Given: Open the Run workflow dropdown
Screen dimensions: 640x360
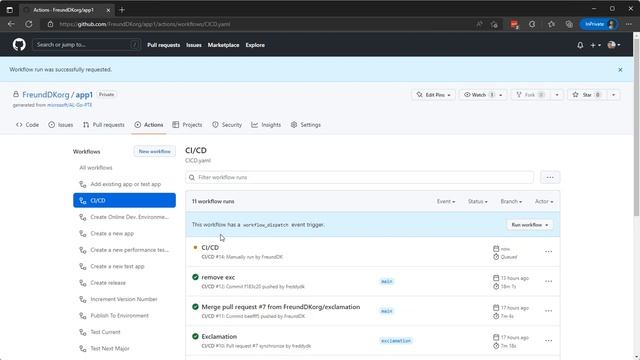Looking at the screenshot, I should click(x=529, y=225).
